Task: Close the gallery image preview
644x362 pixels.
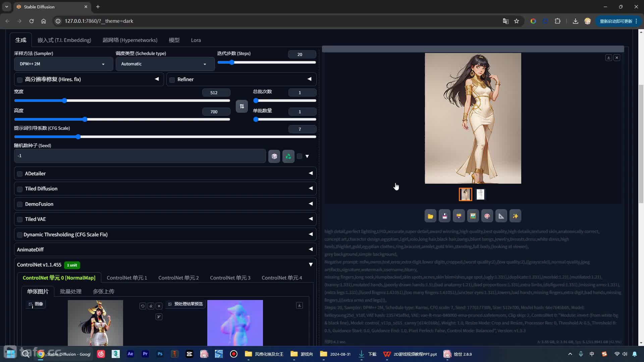Action: [x=617, y=58]
